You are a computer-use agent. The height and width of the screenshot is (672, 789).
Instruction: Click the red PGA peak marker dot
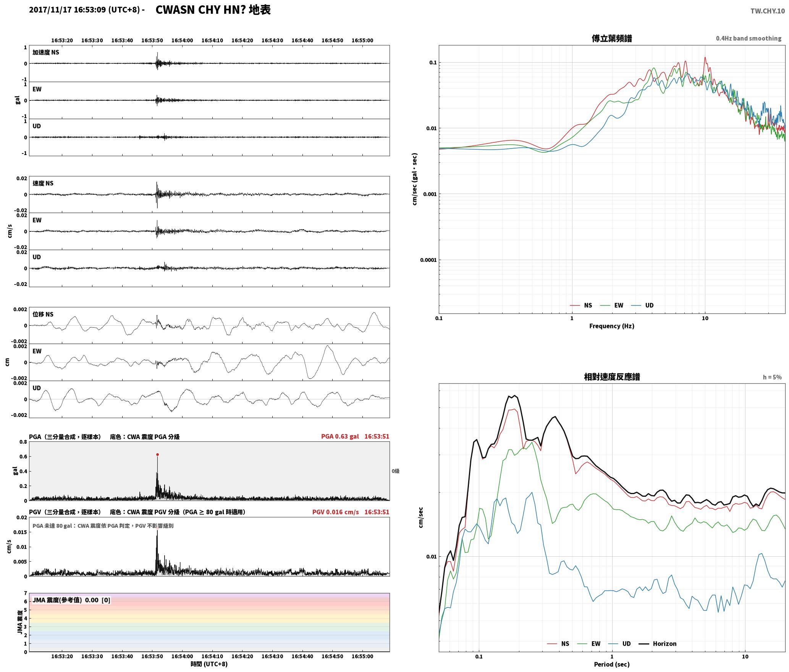pyautogui.click(x=157, y=454)
